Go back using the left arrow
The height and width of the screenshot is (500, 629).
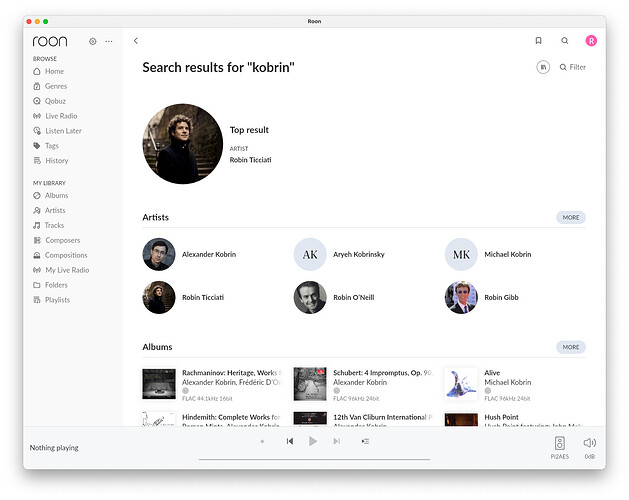[136, 41]
